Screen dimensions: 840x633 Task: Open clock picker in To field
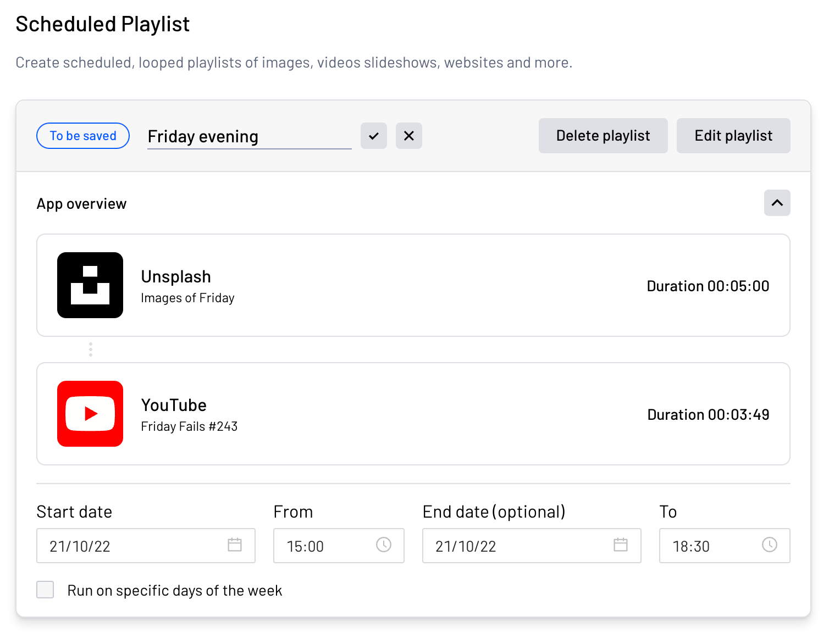coord(770,545)
